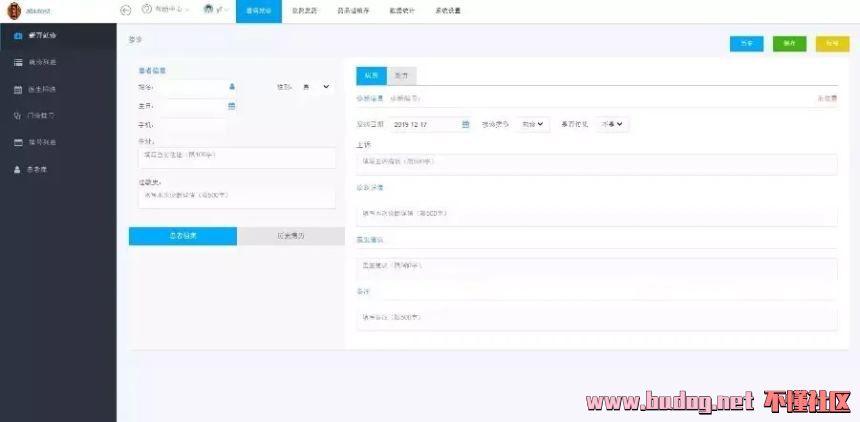
Task: Click the blue button in the page header
Action: [x=746, y=44]
